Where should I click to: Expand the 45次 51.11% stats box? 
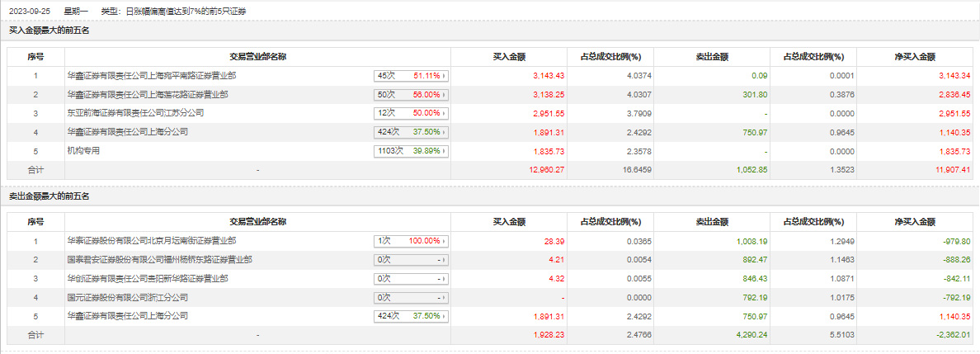click(411, 75)
